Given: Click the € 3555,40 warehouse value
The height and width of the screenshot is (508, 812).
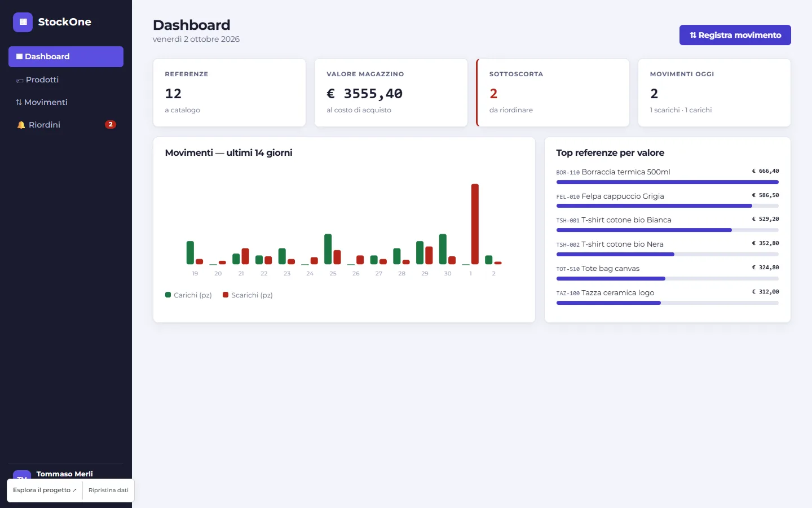Looking at the screenshot, I should point(364,94).
